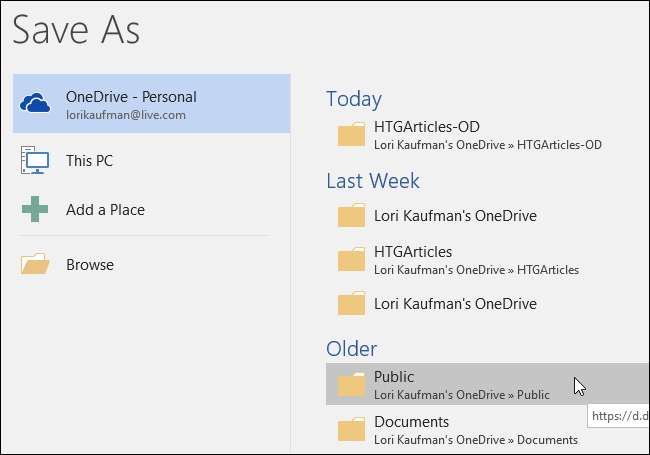This screenshot has width=650, height=455.
Task: Select the HTGArticles folder name under Last Week
Action: 413,252
